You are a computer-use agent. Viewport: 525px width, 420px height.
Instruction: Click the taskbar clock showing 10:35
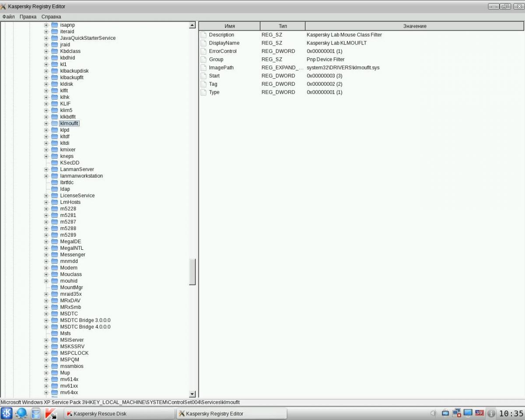(x=511, y=413)
